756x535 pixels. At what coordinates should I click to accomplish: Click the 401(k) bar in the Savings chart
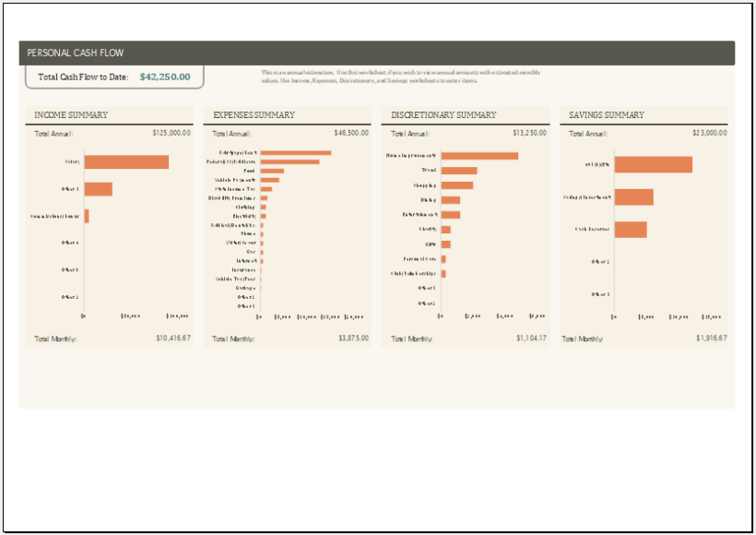click(655, 164)
